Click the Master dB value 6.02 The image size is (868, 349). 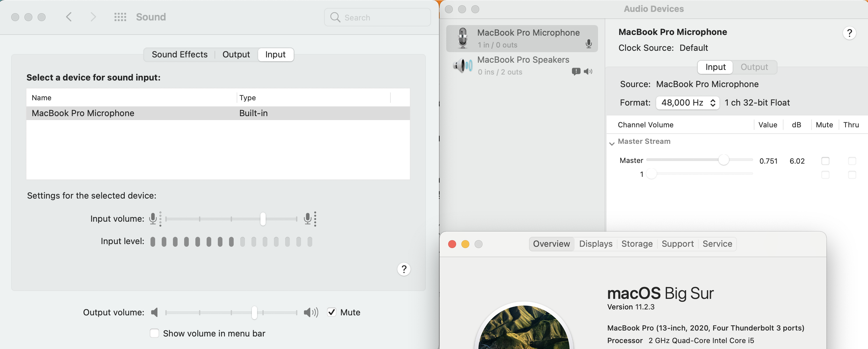pos(797,161)
